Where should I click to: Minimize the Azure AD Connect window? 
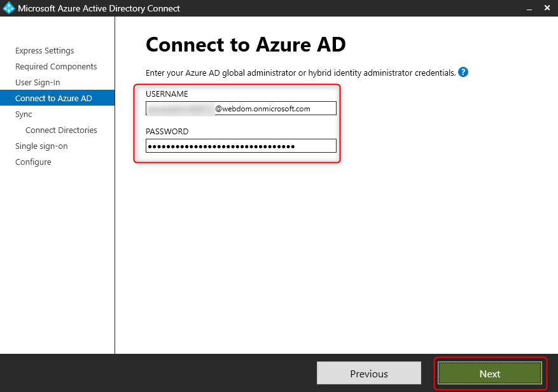(x=529, y=8)
